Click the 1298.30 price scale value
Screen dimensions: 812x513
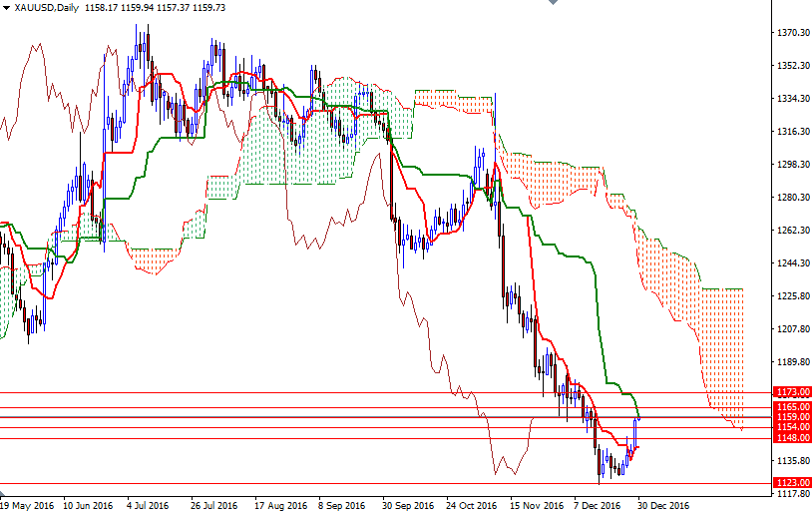coord(793,165)
